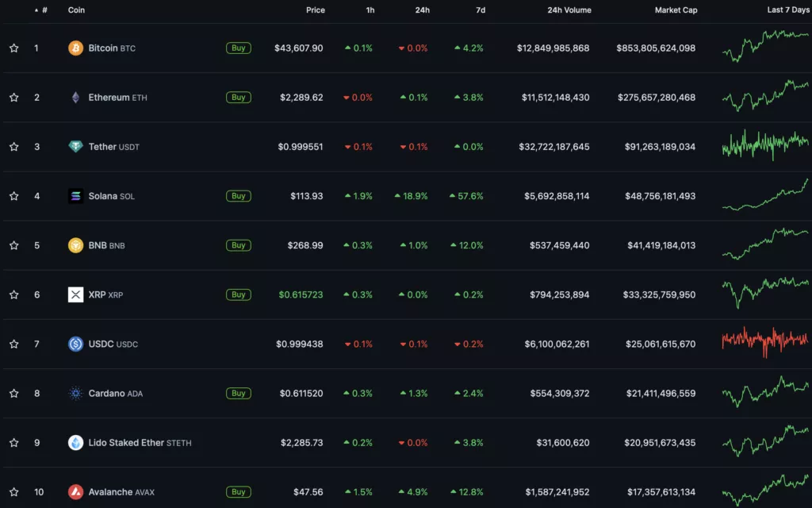Sort the list by Price header
Screen dimensions: 812x508
click(315, 10)
